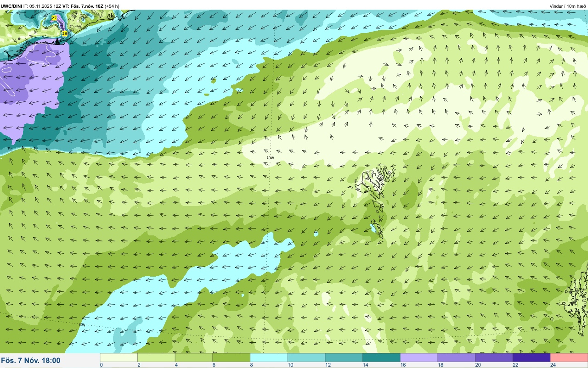Click the yellow '27' wind maximum marker
Image resolution: width=588 pixels, height=368 pixels.
tap(54, 18)
